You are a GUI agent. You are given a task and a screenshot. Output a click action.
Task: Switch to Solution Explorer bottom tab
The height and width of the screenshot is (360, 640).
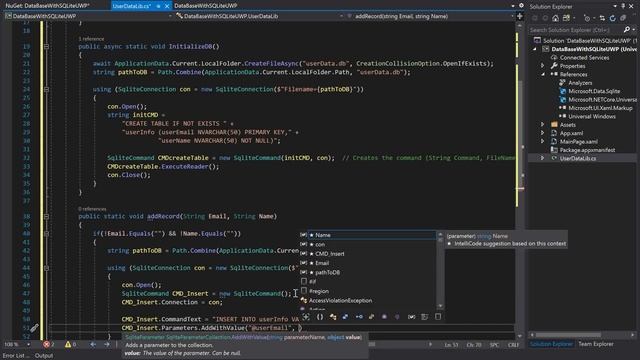click(x=551, y=344)
